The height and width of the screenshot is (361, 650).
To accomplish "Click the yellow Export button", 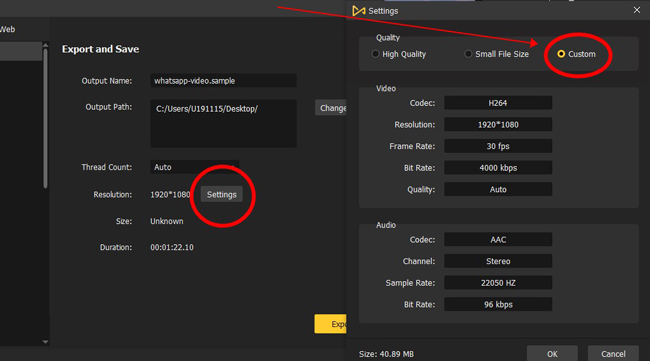I will tap(330, 324).
